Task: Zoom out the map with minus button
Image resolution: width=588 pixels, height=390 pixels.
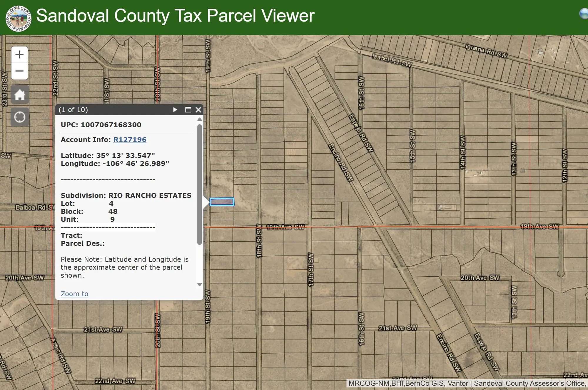Action: pos(19,71)
